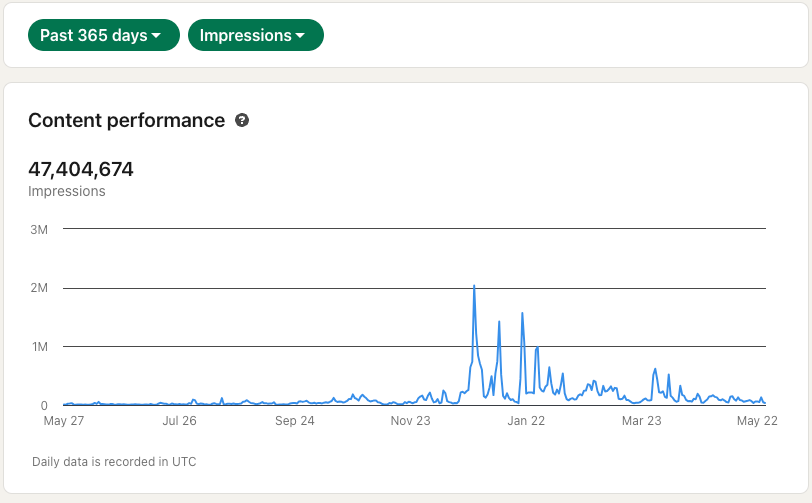Click the Jul 26 axis label
Image resolution: width=812 pixels, height=503 pixels.
point(179,421)
